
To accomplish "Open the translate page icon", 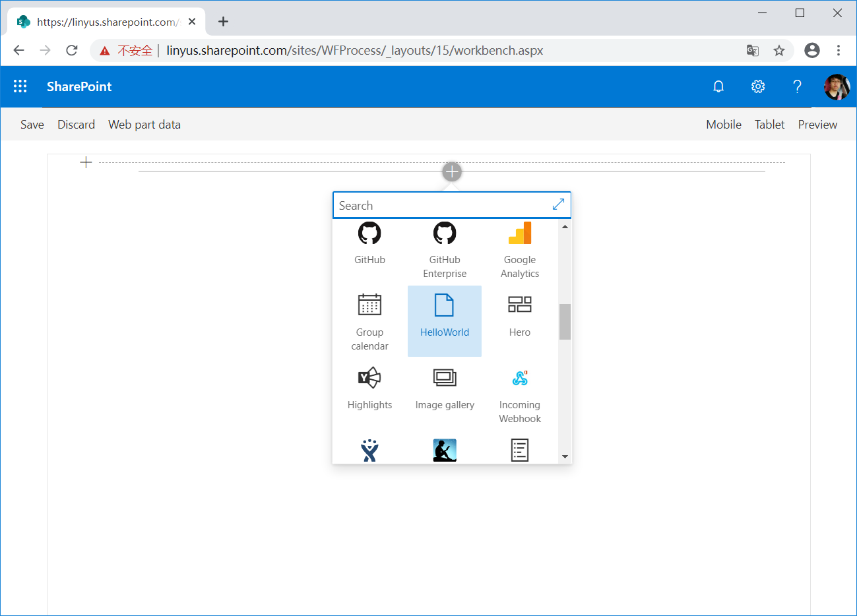I will click(x=753, y=50).
